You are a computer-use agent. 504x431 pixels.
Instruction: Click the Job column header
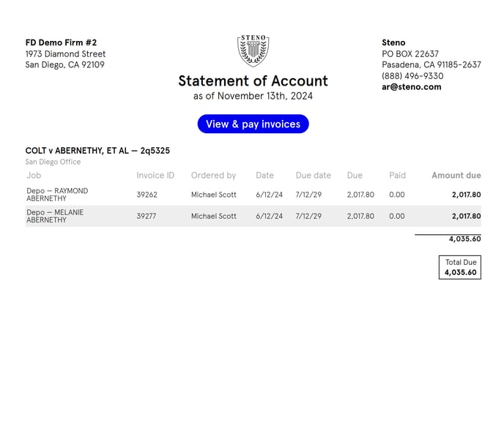coord(34,176)
